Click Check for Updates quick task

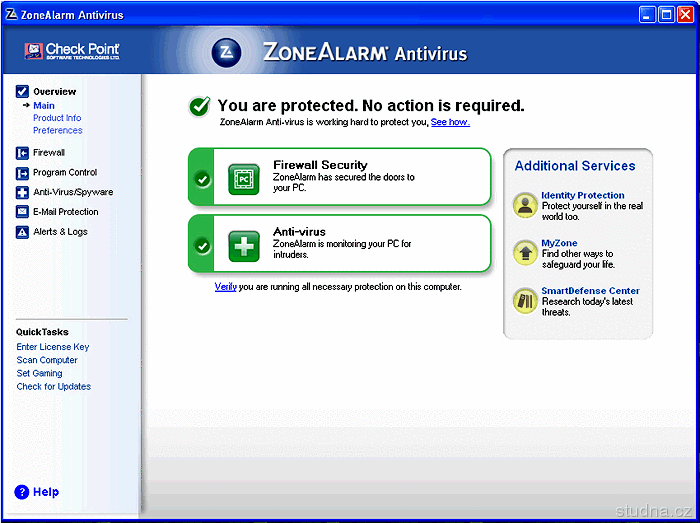pos(54,386)
